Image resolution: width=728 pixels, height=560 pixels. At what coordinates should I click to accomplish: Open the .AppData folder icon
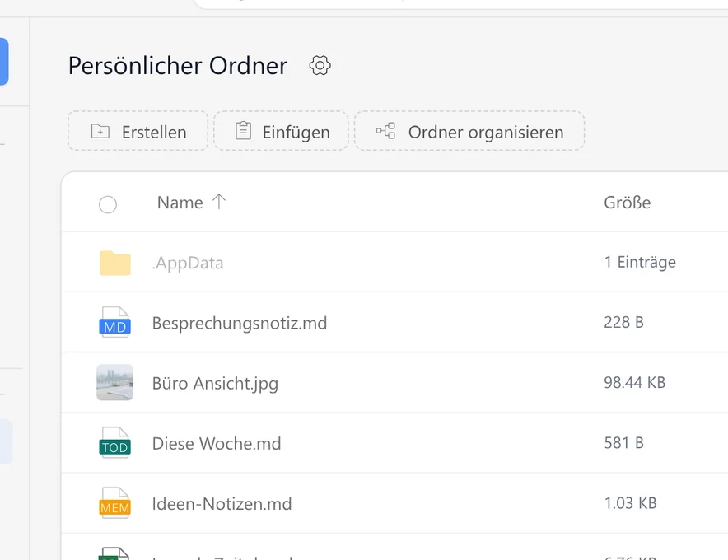(x=115, y=263)
